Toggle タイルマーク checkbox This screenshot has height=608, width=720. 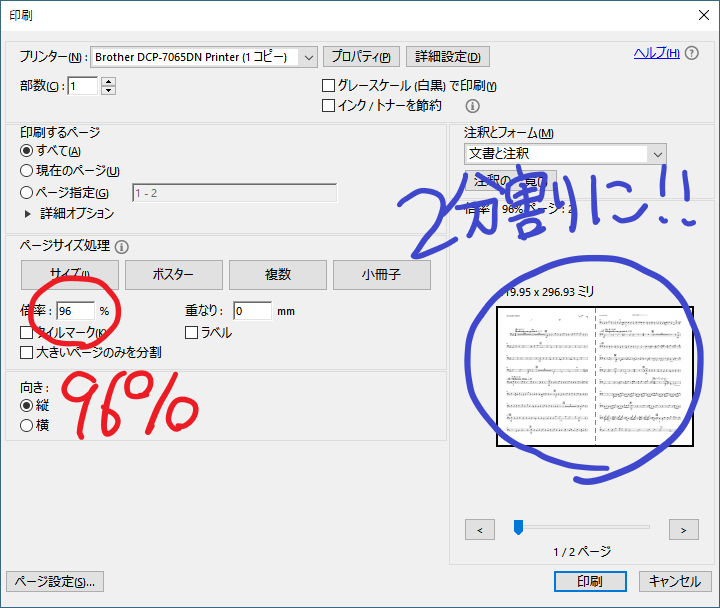coord(27,332)
